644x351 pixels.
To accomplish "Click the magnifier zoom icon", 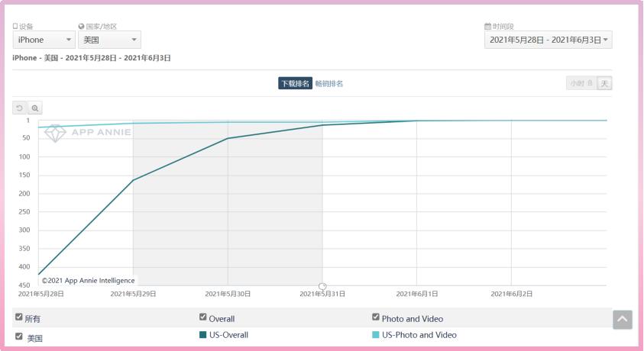I will 35,108.
